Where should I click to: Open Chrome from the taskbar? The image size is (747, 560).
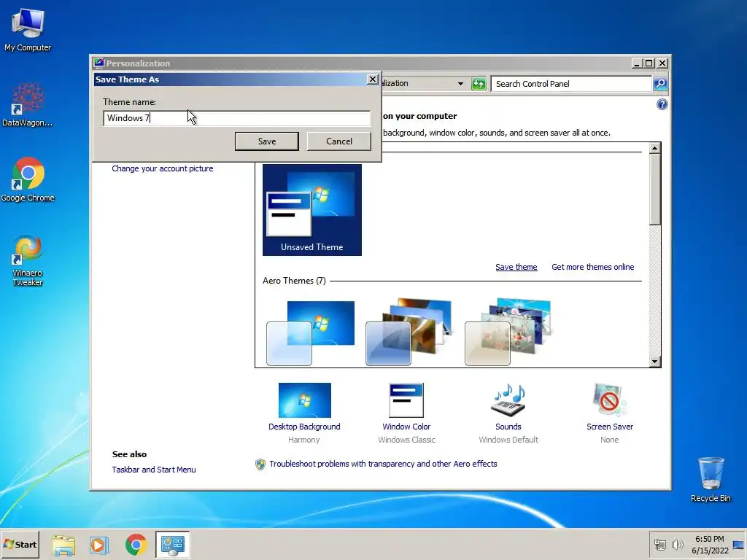136,545
